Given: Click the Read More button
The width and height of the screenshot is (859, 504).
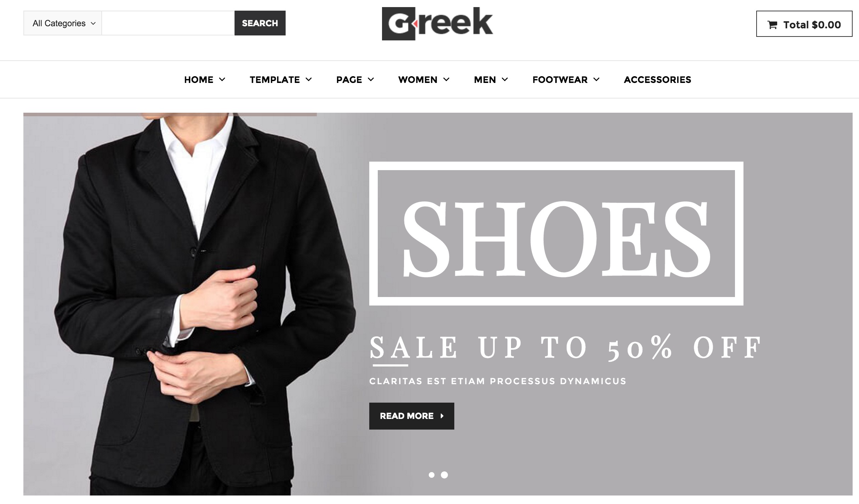Looking at the screenshot, I should 412,416.
